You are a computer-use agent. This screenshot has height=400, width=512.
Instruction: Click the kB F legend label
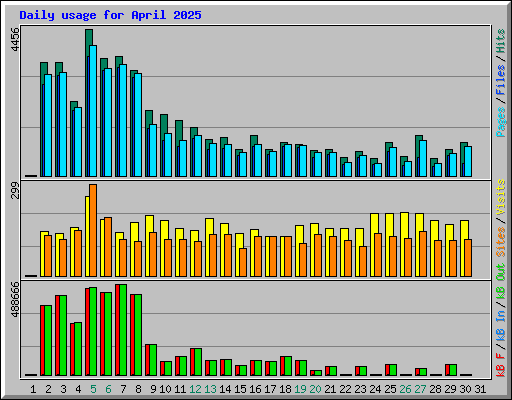click(501, 365)
